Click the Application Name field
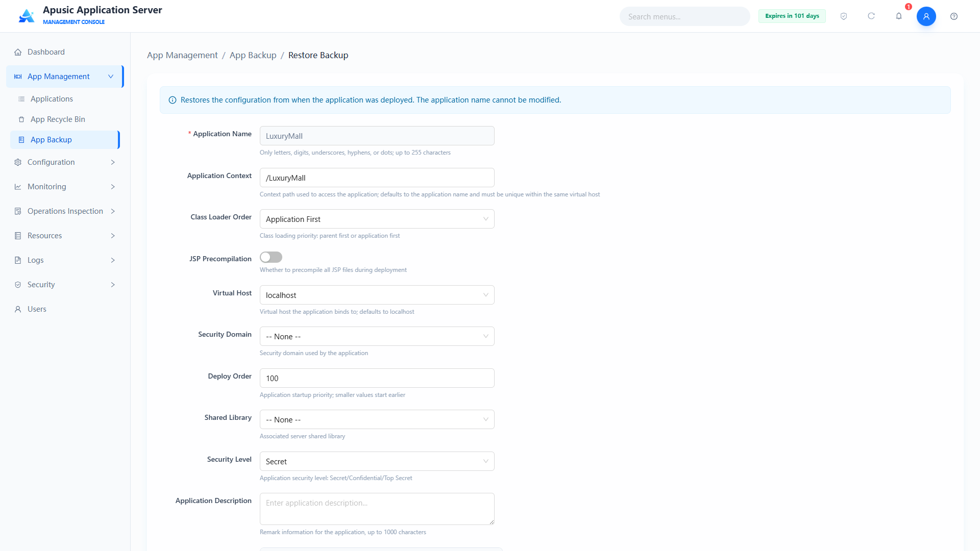980x551 pixels. (377, 136)
